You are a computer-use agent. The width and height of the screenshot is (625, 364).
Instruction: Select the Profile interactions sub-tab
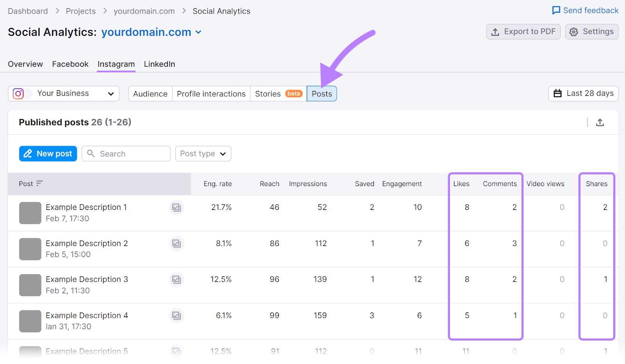pyautogui.click(x=211, y=94)
